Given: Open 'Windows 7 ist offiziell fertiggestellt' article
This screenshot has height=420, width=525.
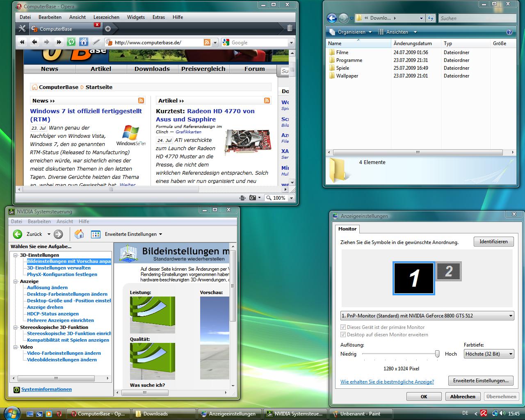Looking at the screenshot, I should [86, 115].
